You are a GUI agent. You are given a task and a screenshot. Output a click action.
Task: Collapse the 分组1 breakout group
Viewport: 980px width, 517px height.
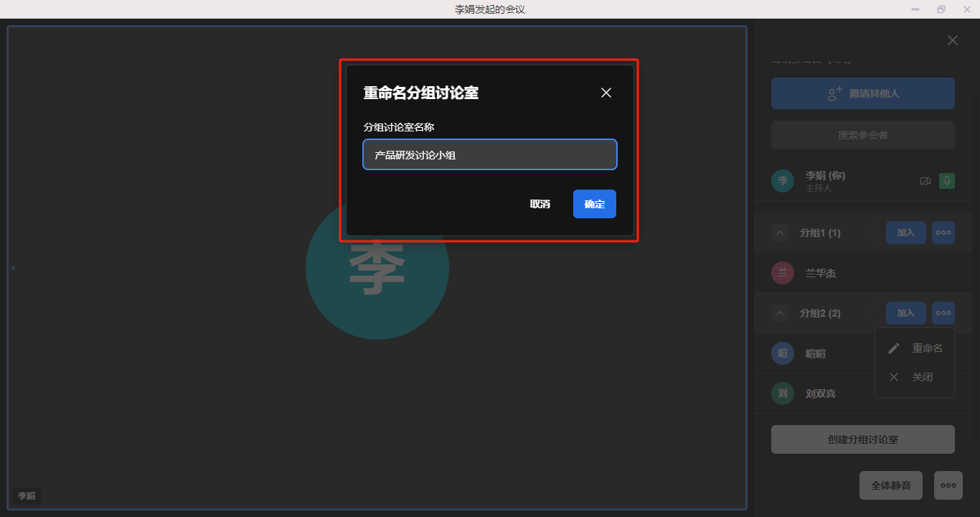781,233
